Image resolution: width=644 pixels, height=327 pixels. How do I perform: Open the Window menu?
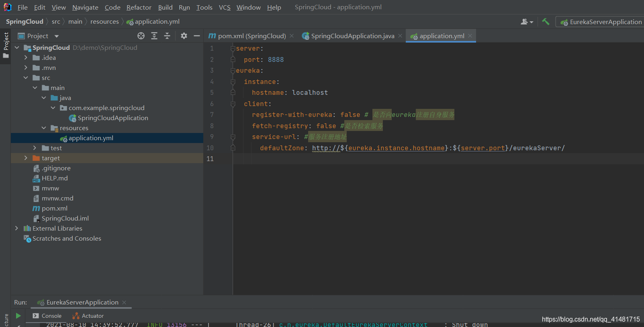(x=249, y=7)
